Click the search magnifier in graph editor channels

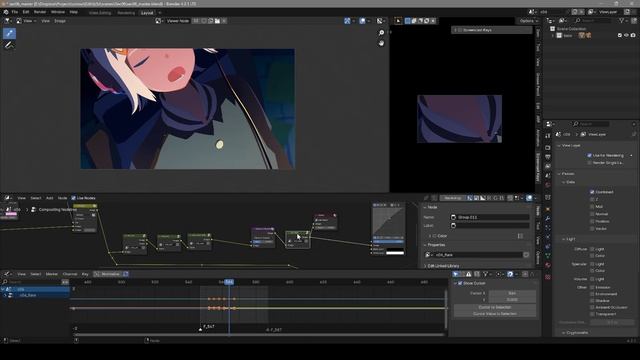5,282
